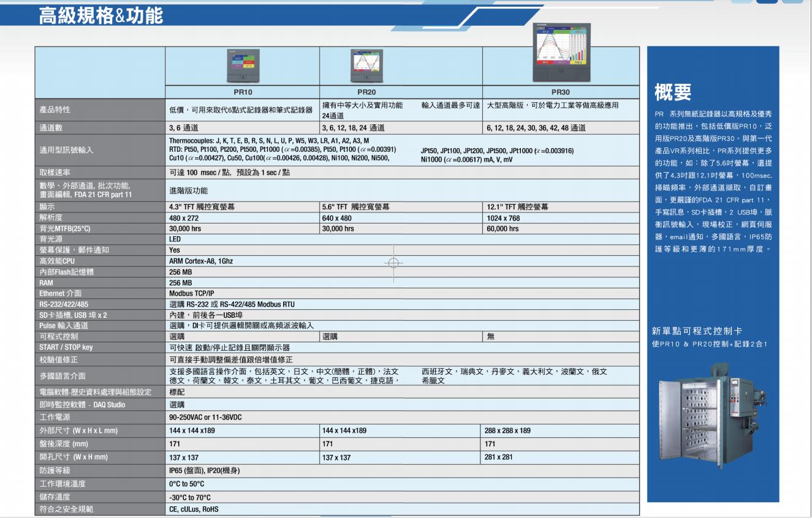Click the 60,000 hrs backlight value
Viewport: 812px width, 518px height.
pyautogui.click(x=502, y=228)
